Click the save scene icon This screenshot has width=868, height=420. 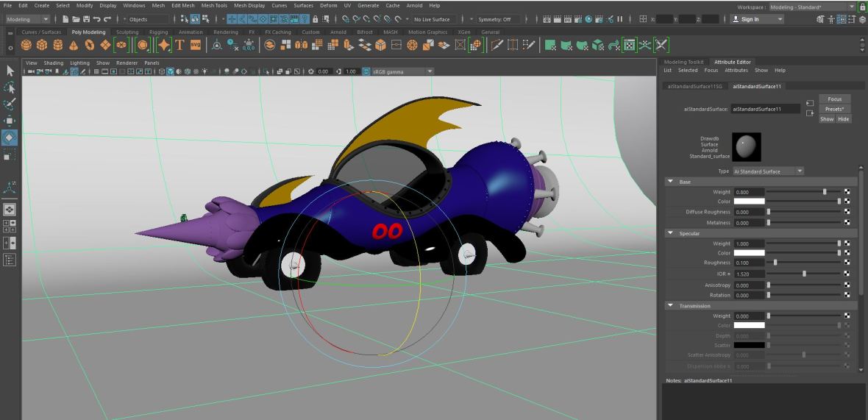point(86,19)
